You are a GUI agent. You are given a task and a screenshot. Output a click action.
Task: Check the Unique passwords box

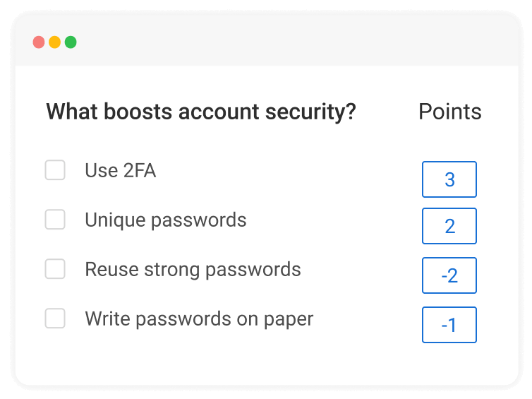click(55, 220)
